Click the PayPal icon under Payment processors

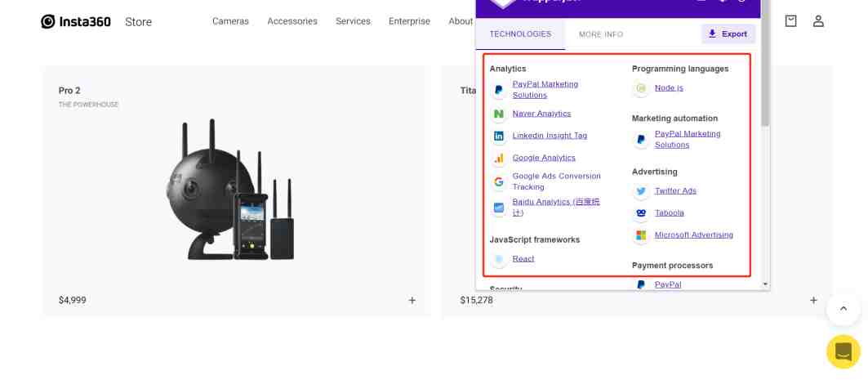click(x=641, y=284)
